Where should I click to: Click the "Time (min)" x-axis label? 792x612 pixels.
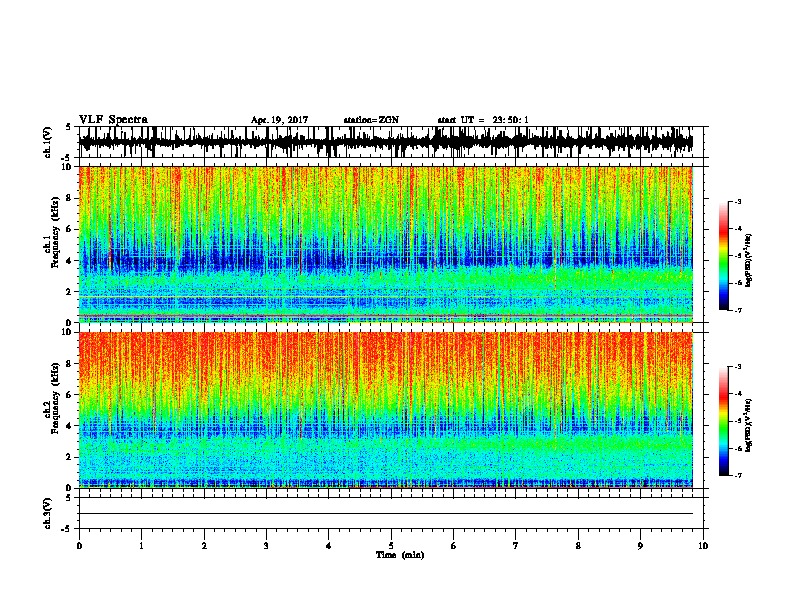[x=400, y=555]
